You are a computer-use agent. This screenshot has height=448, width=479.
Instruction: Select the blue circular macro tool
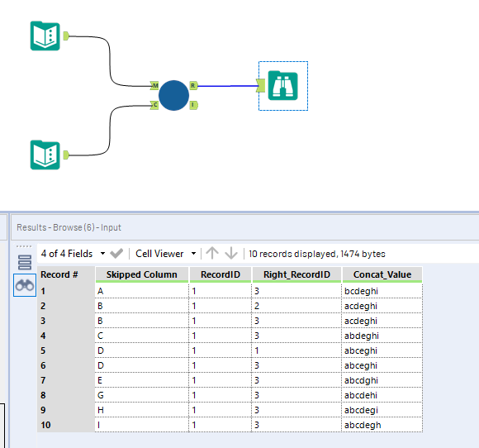coord(173,95)
